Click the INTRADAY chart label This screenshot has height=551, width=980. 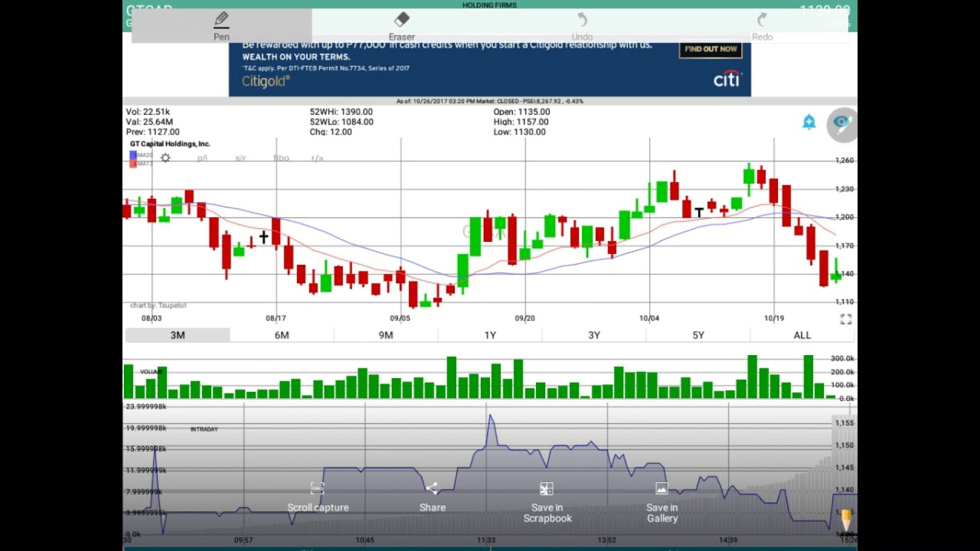coord(204,429)
